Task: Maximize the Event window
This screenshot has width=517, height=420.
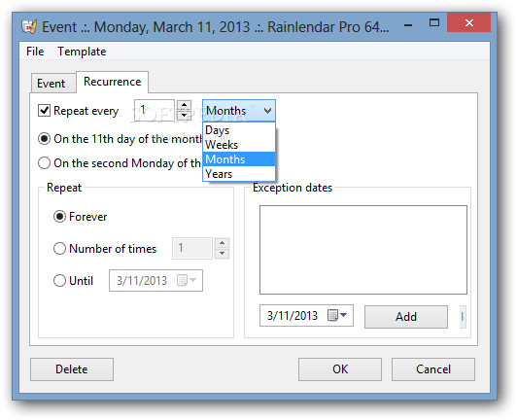Action: tap(434, 23)
